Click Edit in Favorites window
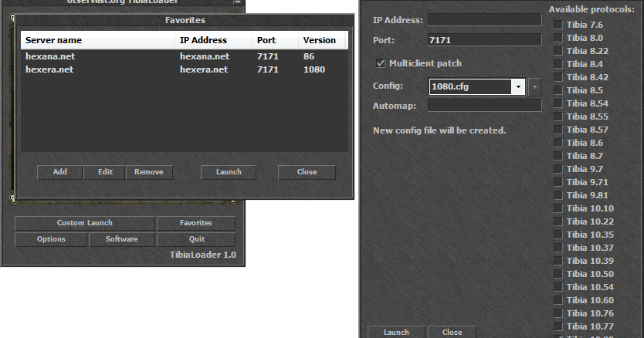 (x=105, y=172)
